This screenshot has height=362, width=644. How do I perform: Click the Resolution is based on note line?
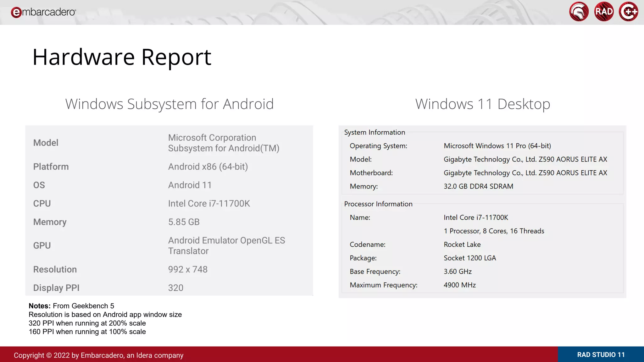(x=105, y=315)
